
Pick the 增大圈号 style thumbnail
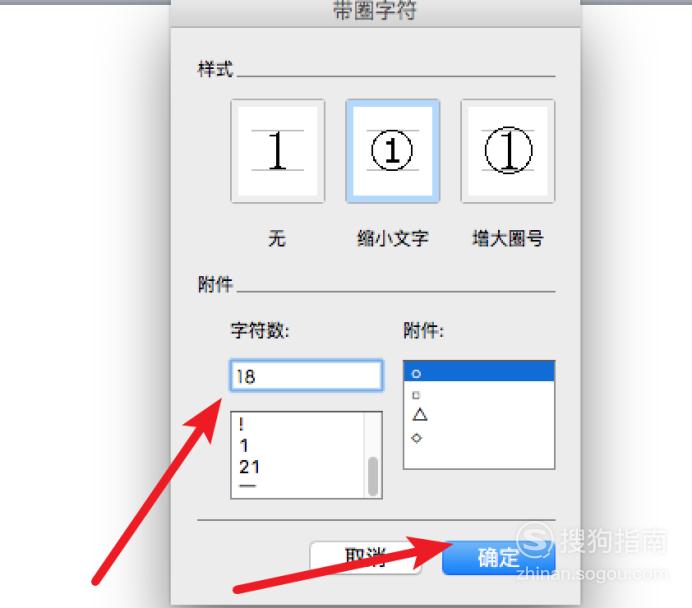tap(508, 151)
